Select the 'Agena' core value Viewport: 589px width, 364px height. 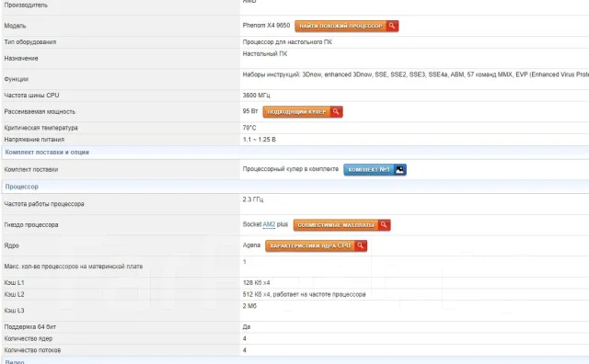point(251,245)
